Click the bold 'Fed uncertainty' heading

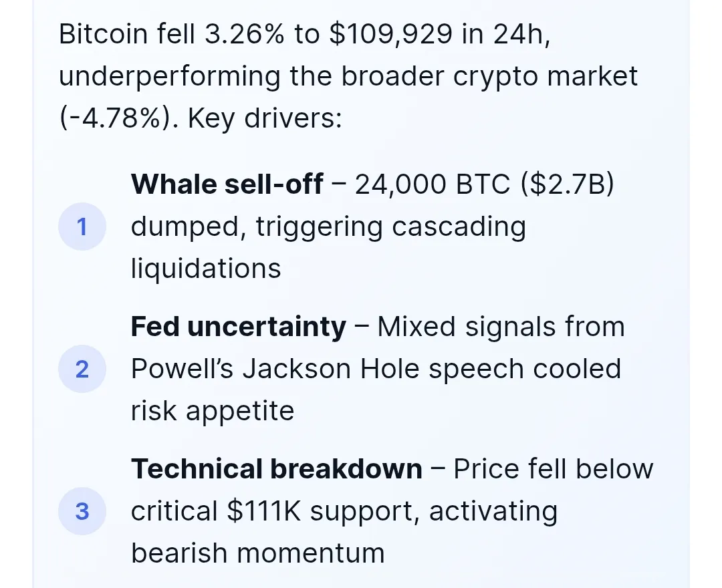tap(239, 327)
